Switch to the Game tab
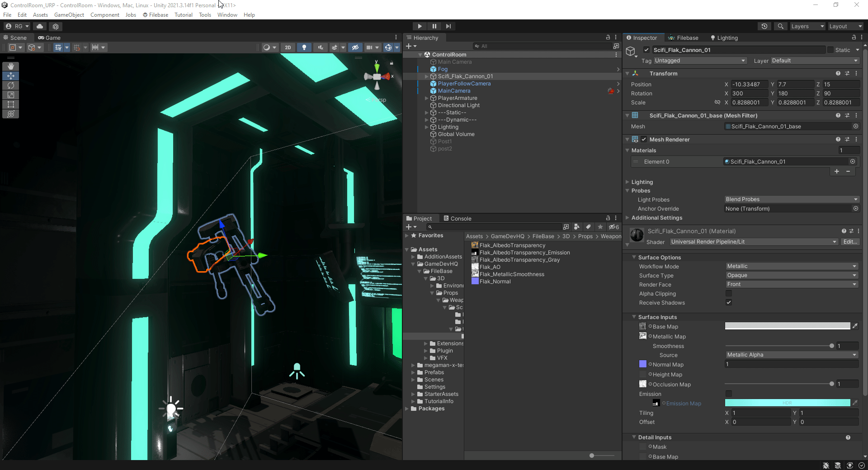868x470 pixels. [x=49, y=38]
